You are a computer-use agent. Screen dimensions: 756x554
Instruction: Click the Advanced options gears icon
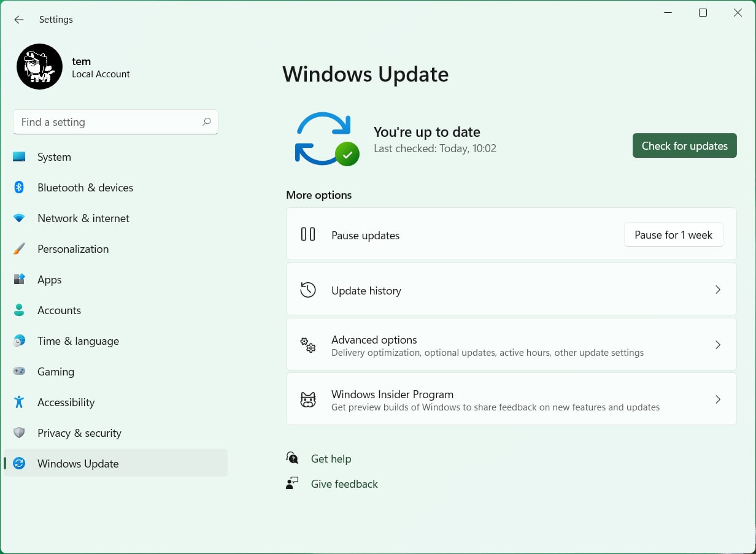click(308, 345)
